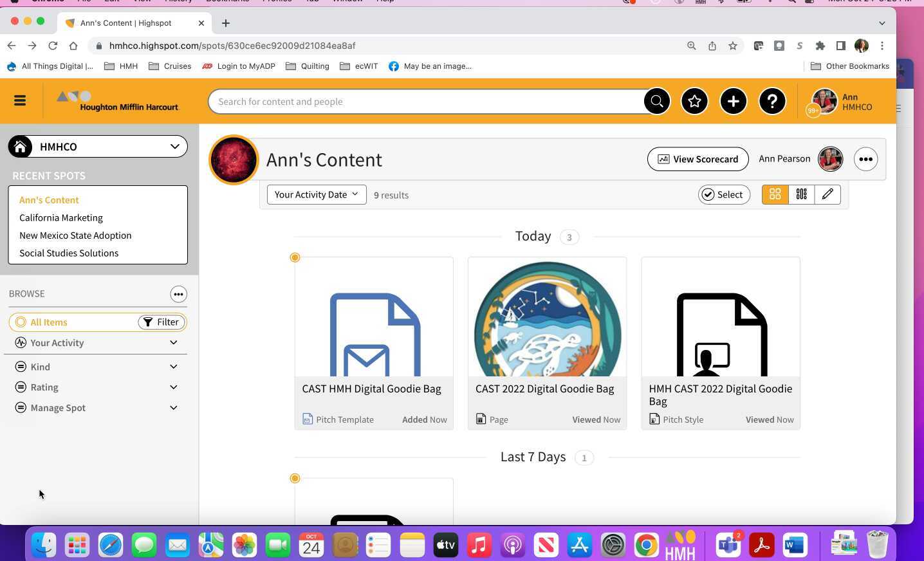This screenshot has height=561, width=924.
Task: Select the large tile view toggle
Action: point(775,194)
